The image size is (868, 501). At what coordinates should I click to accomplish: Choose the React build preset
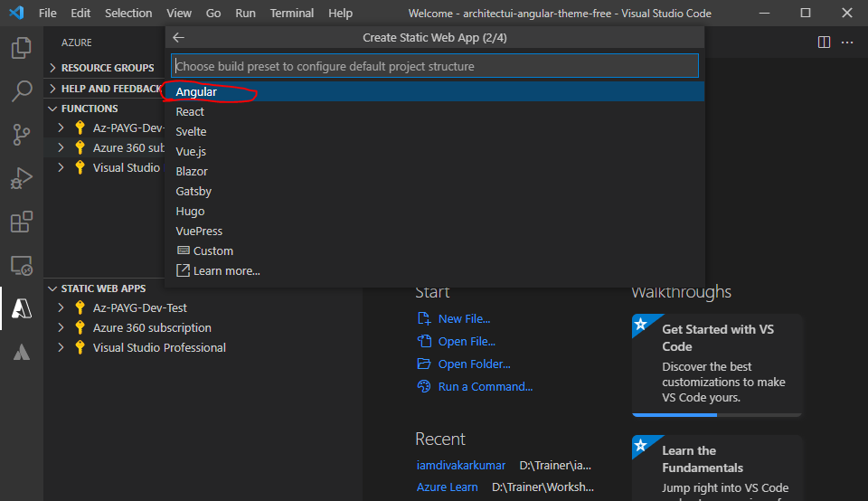pyautogui.click(x=435, y=111)
